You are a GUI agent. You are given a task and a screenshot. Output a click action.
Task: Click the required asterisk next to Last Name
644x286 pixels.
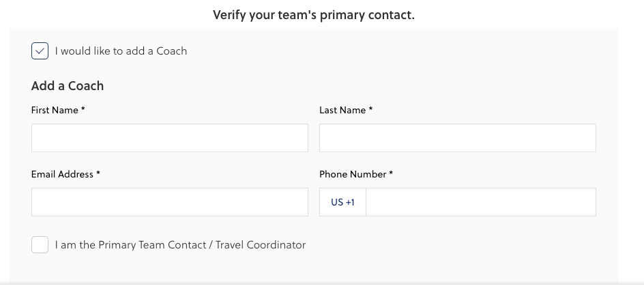click(x=371, y=109)
